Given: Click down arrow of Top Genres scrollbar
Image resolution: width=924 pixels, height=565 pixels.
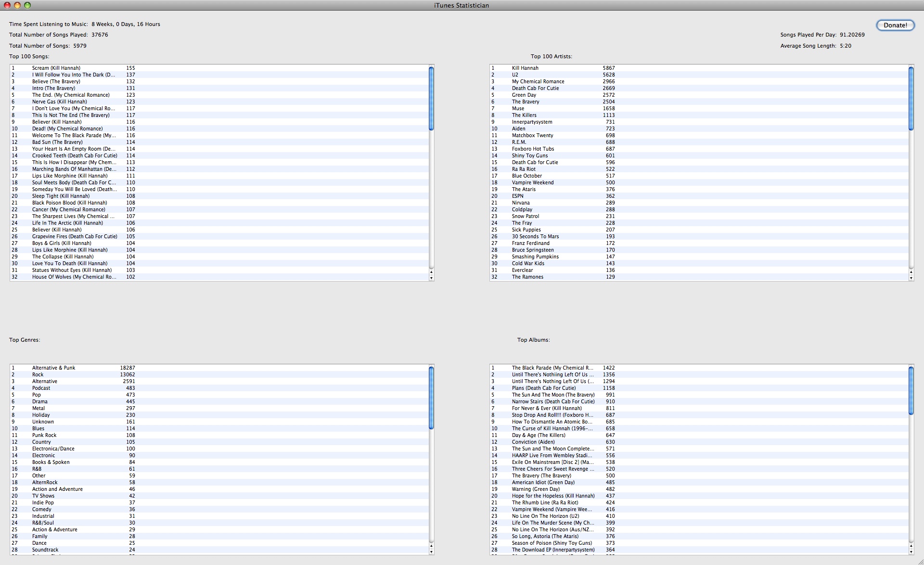Looking at the screenshot, I should pos(431,552).
